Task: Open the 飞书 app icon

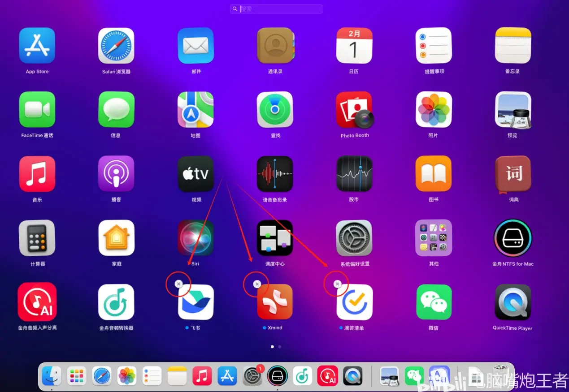Action: click(x=195, y=302)
